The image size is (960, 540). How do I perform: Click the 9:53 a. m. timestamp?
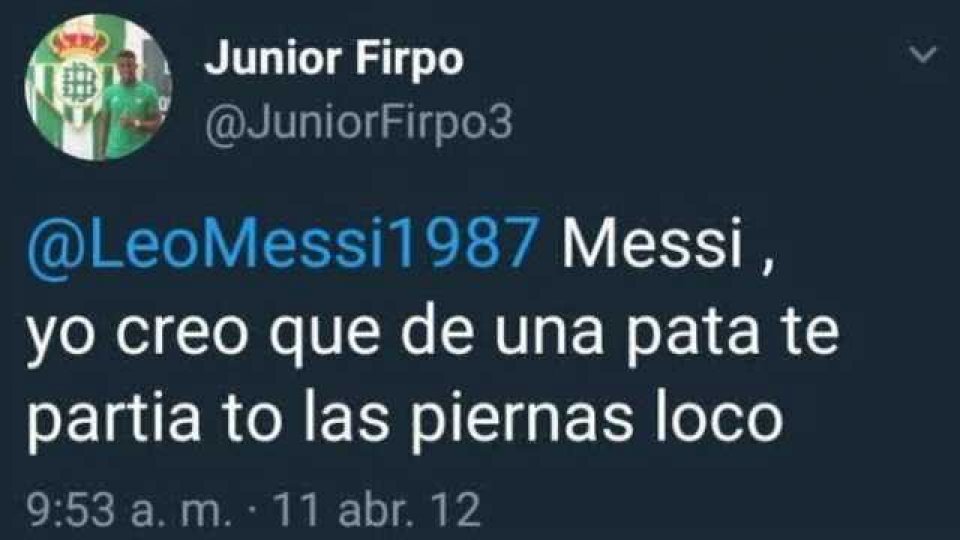(129, 509)
